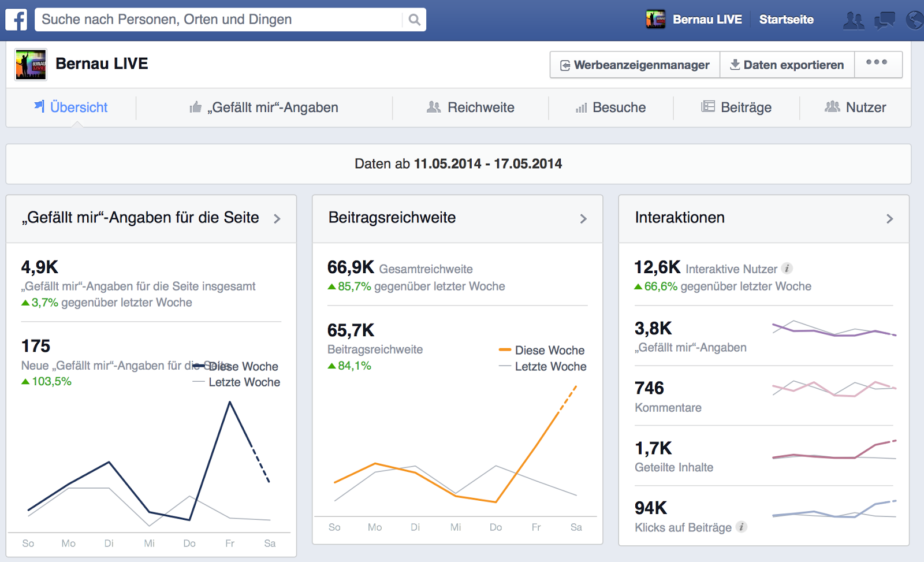Switch to the Gefällt mir-Angaben tab

(264, 107)
